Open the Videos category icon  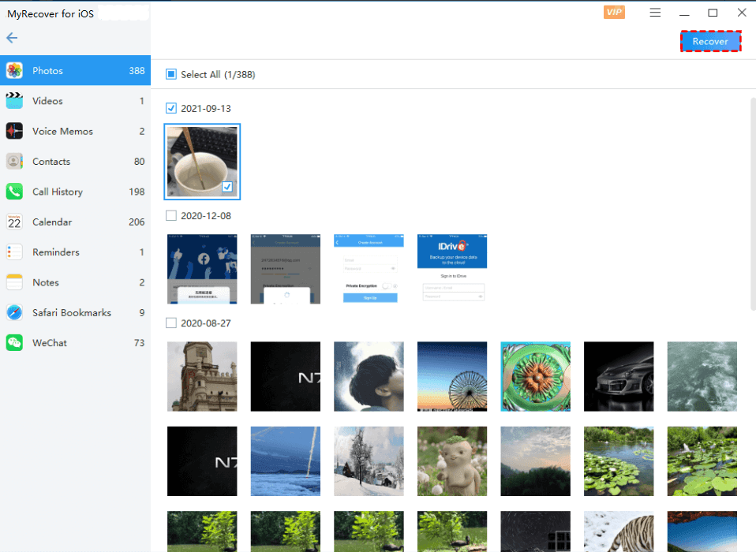click(14, 101)
